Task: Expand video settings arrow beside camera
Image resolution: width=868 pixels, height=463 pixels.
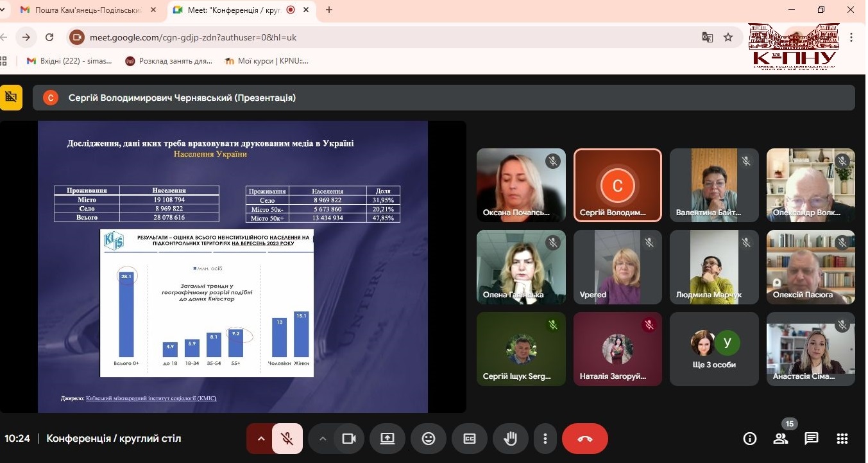Action: click(x=323, y=439)
